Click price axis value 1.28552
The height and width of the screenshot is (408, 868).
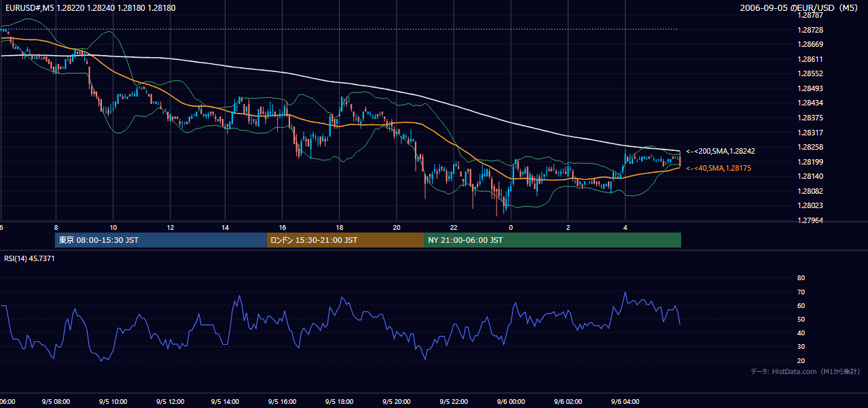point(810,74)
